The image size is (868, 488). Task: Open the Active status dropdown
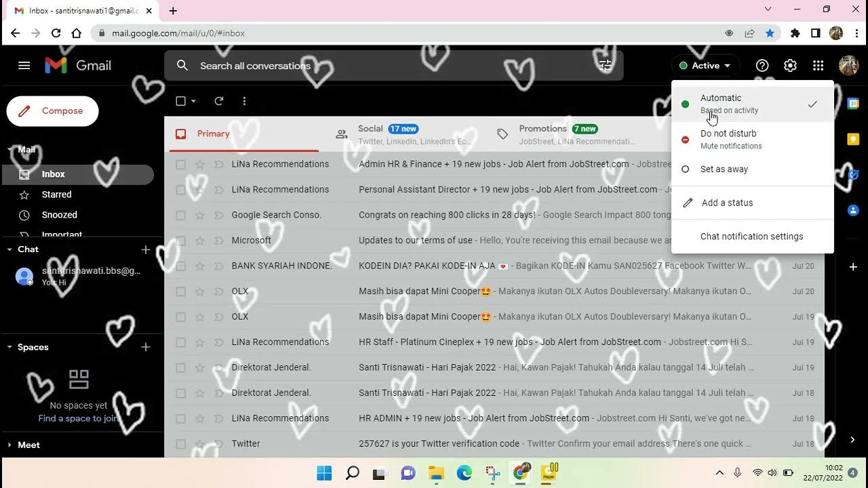point(705,66)
